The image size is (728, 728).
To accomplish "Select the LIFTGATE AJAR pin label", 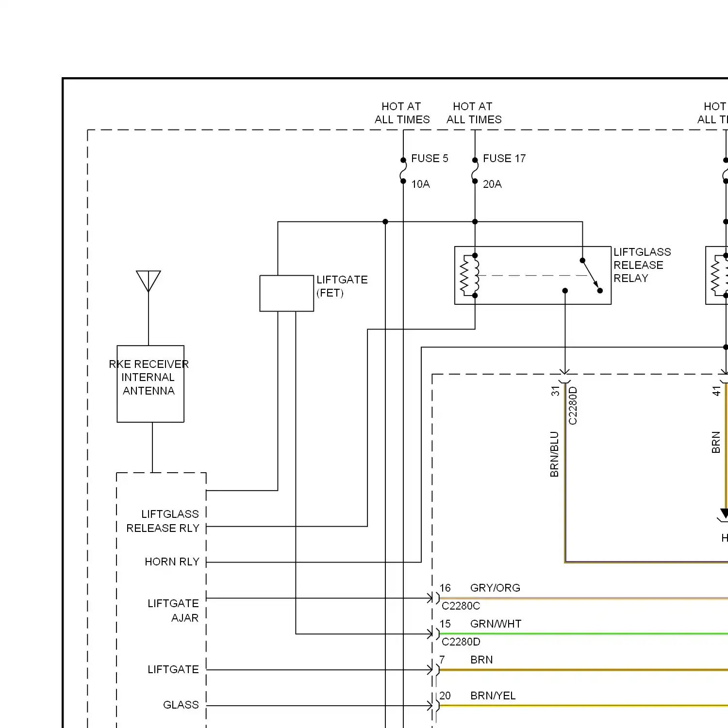I will click(x=173, y=611).
